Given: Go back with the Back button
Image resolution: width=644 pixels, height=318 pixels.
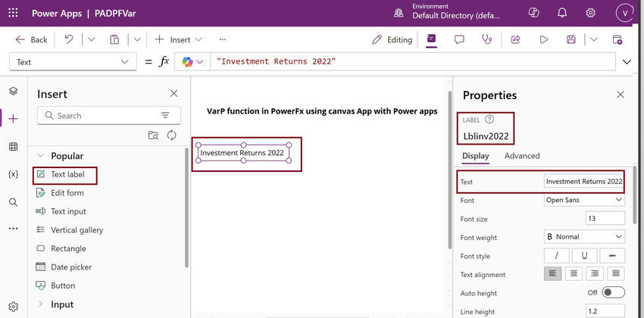Looking at the screenshot, I should click(31, 40).
